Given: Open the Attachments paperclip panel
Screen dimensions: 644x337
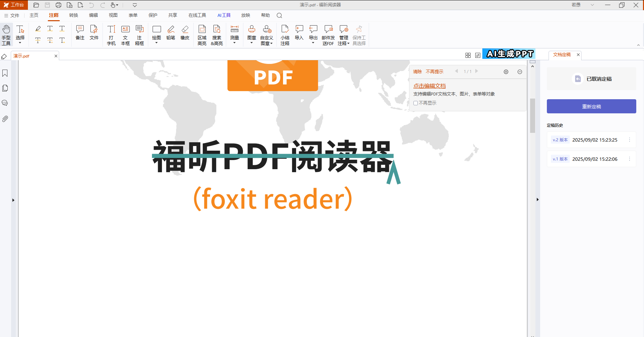Looking at the screenshot, I should tap(5, 119).
